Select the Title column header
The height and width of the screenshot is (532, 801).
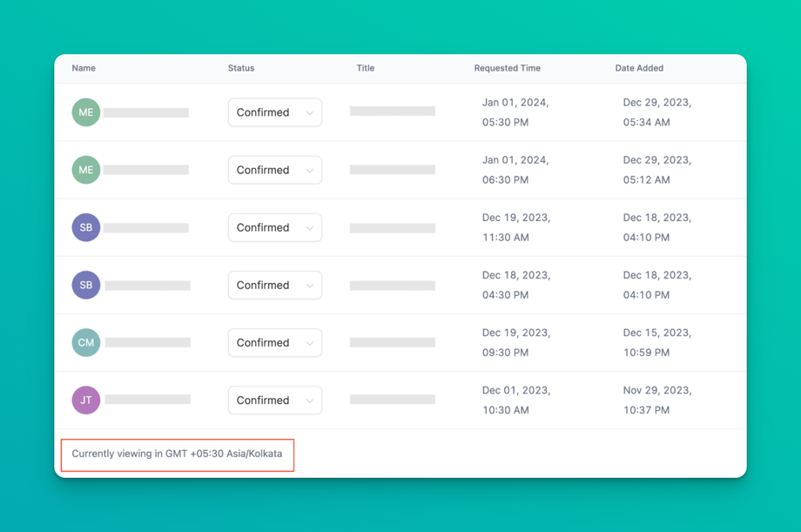(x=366, y=68)
